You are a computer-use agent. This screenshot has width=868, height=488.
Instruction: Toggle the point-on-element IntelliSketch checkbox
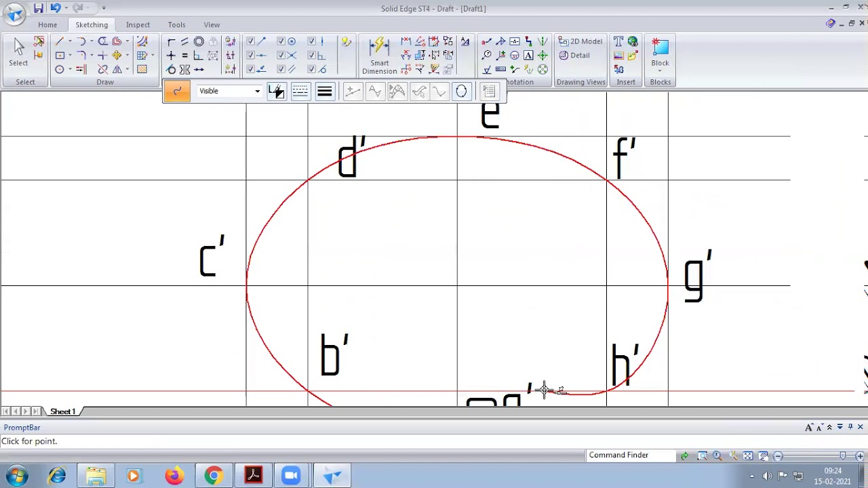click(x=250, y=69)
